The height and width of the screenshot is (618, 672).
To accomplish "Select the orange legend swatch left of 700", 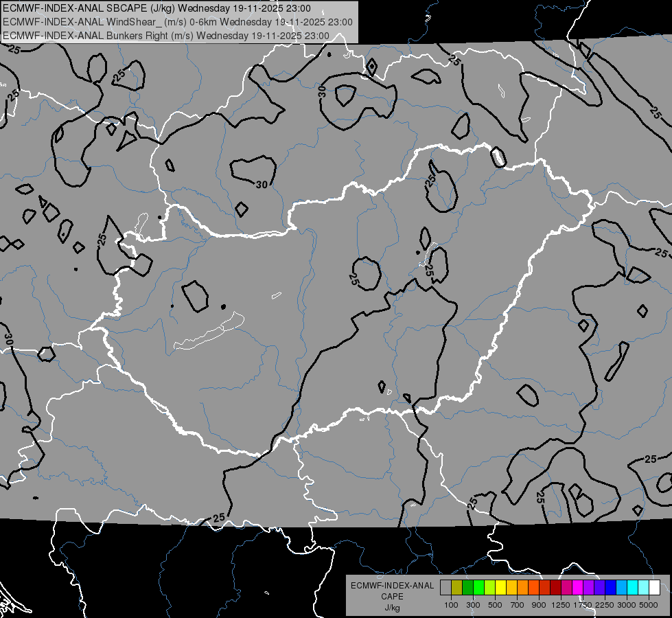I will pyautogui.click(x=522, y=588).
